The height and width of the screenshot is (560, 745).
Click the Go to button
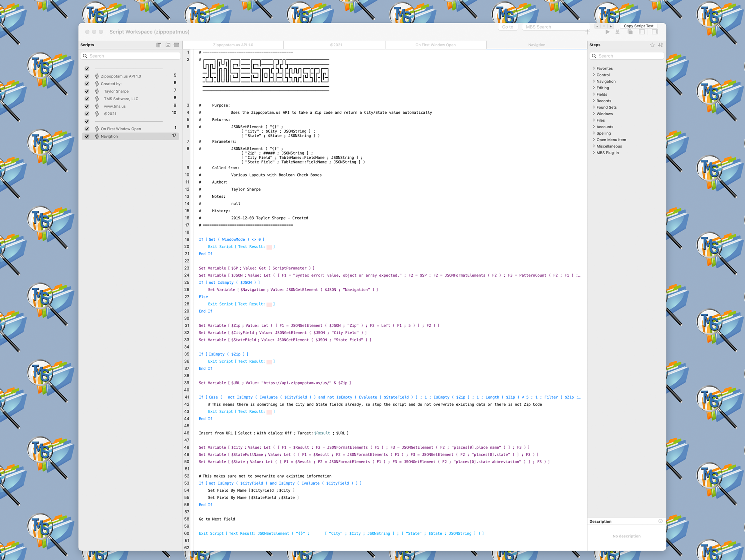pos(508,27)
